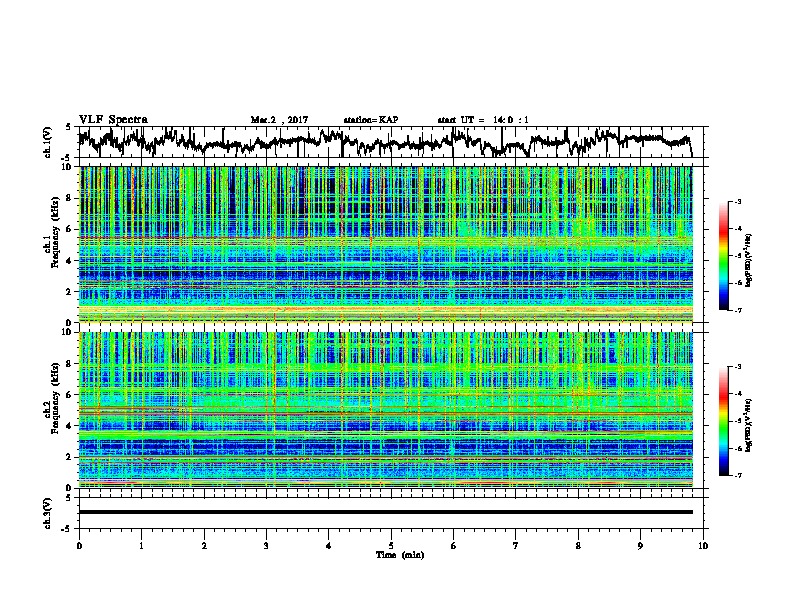The height and width of the screenshot is (612, 792).
Task: Click the "-3" label on ch.1 colorbar
Action: (737, 202)
